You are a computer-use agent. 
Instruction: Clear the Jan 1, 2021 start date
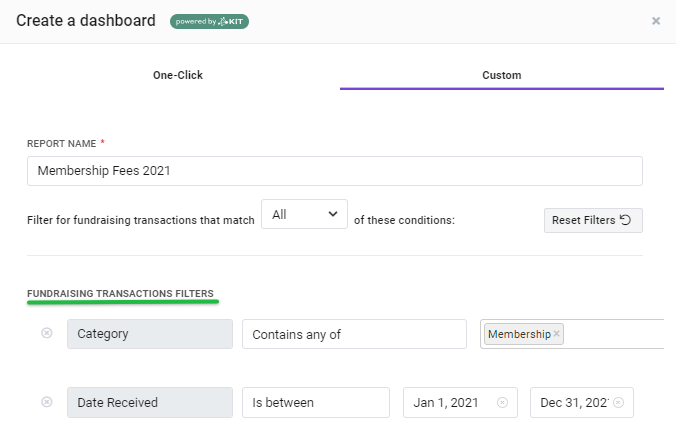click(x=502, y=402)
